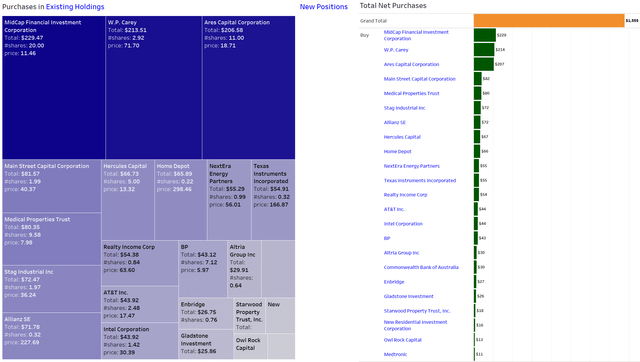The image size is (640, 362).
Task: Click the Allianz SE treemap tile
Action: (x=52, y=336)
